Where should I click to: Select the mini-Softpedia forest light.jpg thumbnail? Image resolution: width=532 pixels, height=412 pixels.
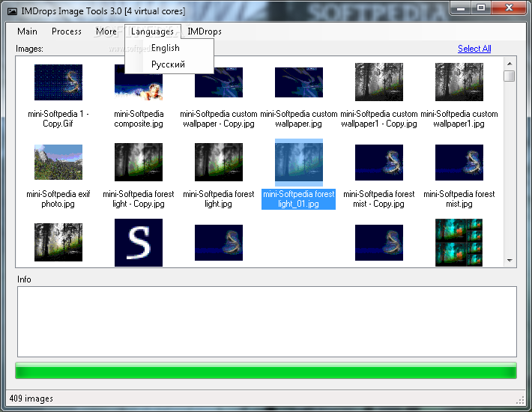(219, 162)
